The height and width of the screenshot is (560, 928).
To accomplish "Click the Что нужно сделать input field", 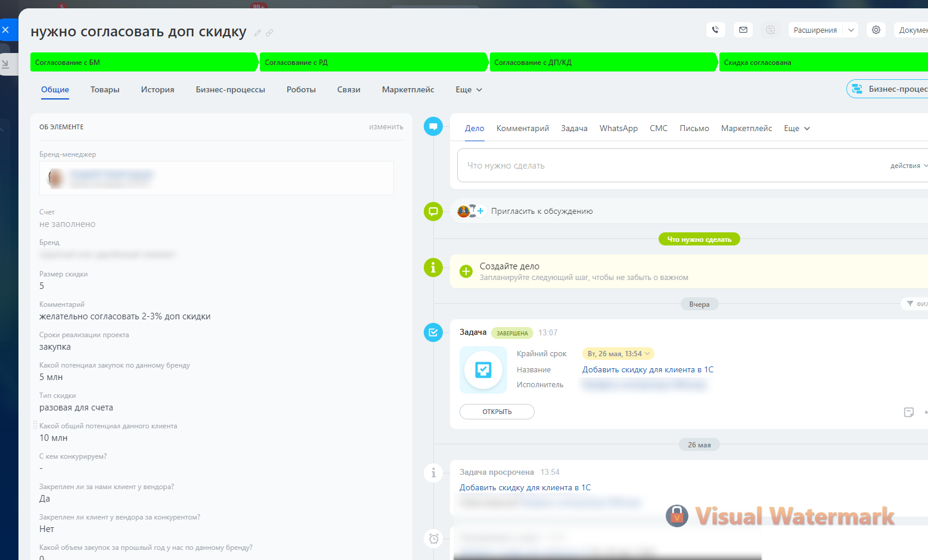I will tap(693, 166).
